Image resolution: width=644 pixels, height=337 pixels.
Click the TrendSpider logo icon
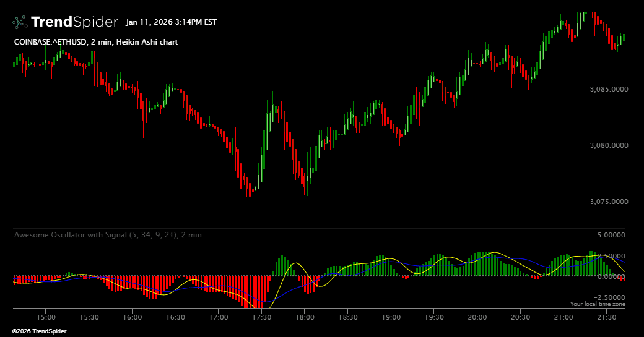click(x=20, y=22)
